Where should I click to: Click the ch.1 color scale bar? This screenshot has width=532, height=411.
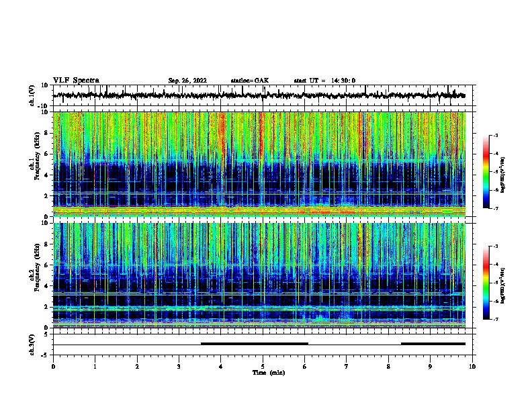[486, 172]
